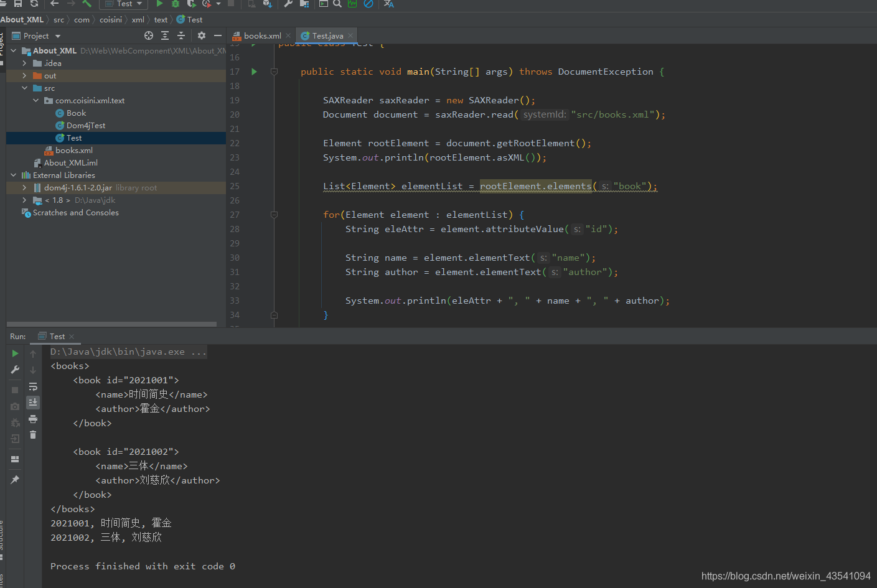Collapse the About_XML project root
This screenshot has width=877, height=588.
13,50
